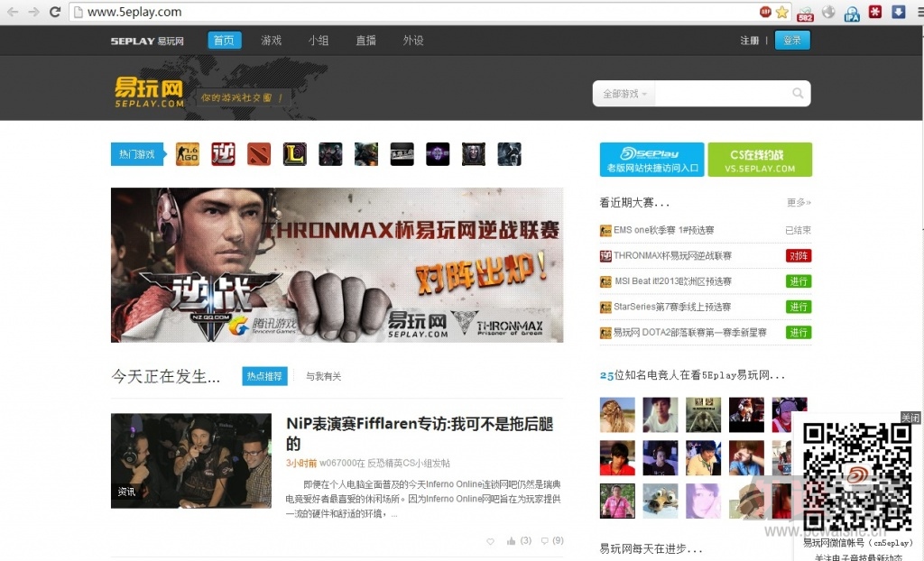Like the article with the thumbs-up icon
Image resolution: width=924 pixels, height=561 pixels.
(x=512, y=541)
